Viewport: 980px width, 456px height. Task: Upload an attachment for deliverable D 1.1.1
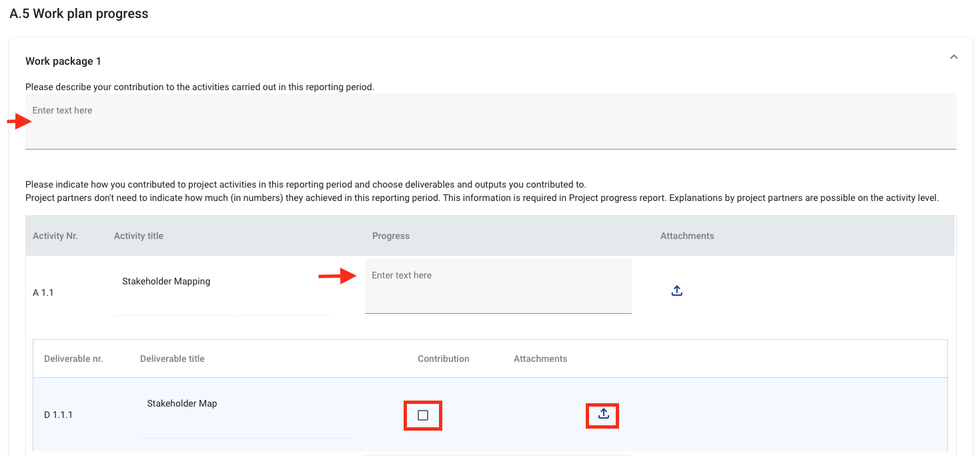click(603, 415)
